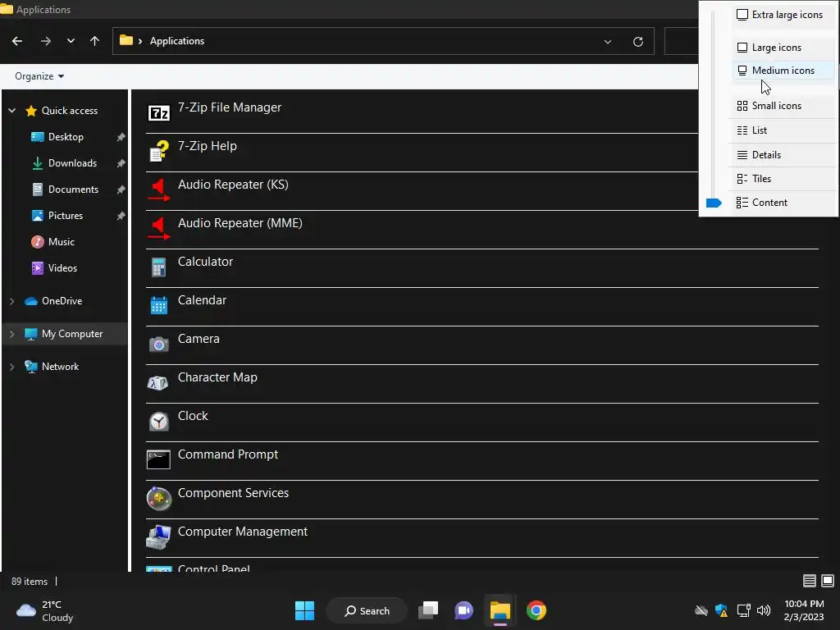Switch to Tiles view
Image resolution: width=840 pixels, height=630 pixels.
click(x=783, y=179)
